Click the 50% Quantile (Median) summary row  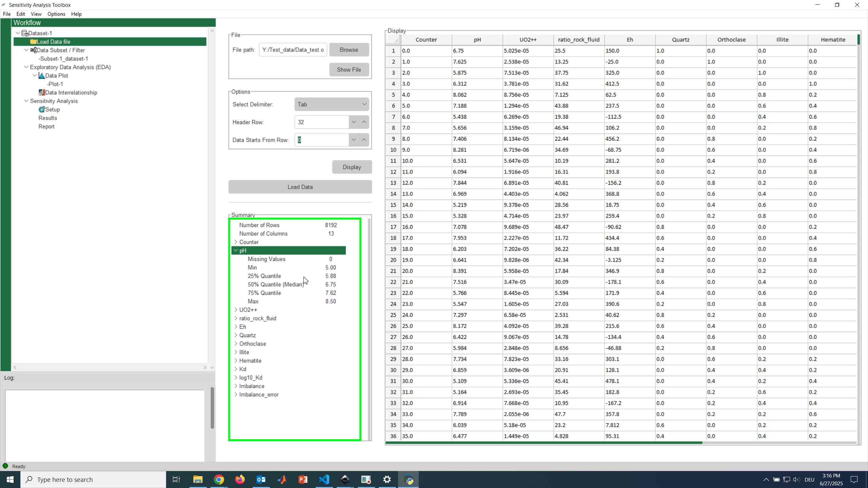click(288, 284)
